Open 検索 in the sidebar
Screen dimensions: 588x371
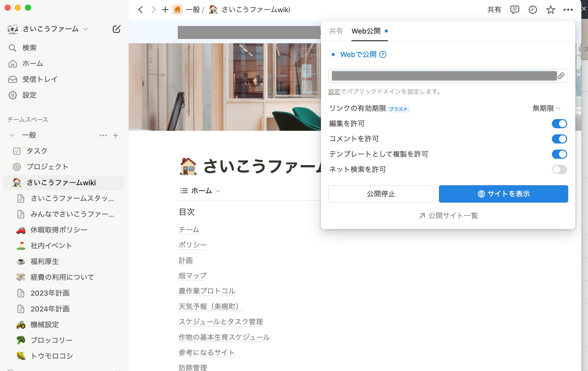point(30,48)
